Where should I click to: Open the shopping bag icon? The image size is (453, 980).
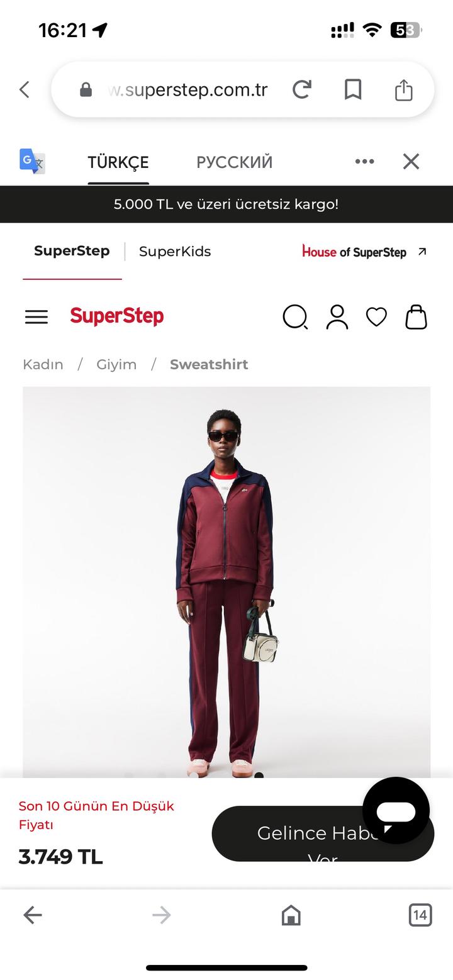point(416,317)
